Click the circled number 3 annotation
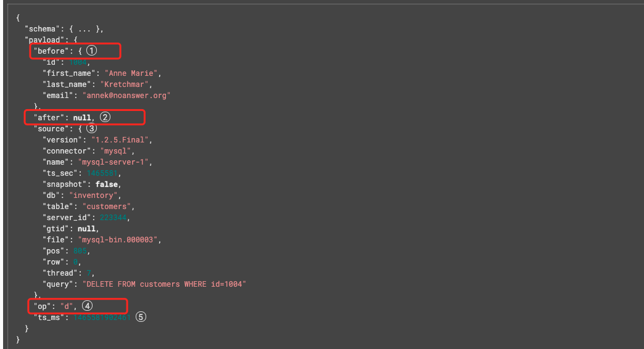 click(x=91, y=128)
